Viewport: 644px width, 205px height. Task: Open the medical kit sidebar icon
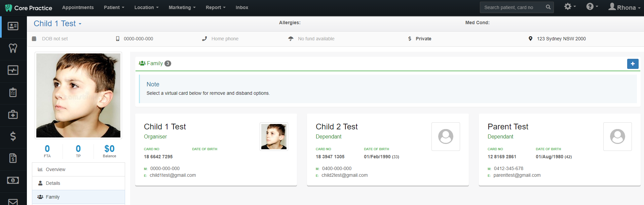click(13, 115)
